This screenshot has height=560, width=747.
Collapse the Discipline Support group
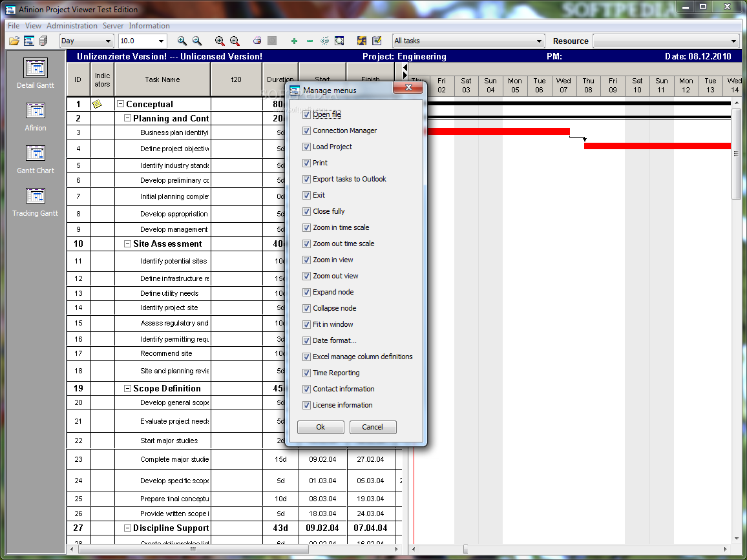tap(127, 528)
